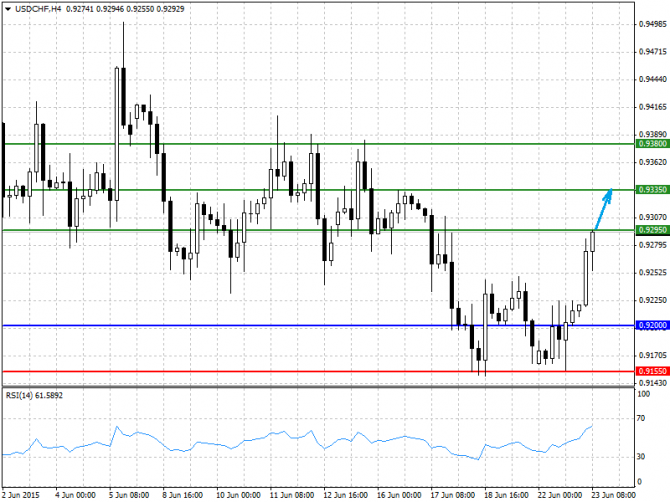Click the 11 Jun 08:00 time label
Screen dimensions: 670x502
(x=292, y=495)
